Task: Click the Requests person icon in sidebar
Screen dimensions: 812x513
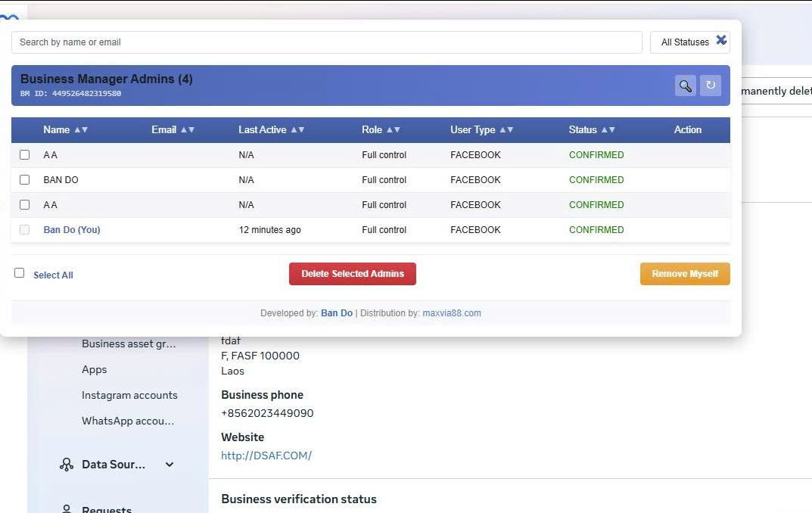Action: (x=67, y=509)
